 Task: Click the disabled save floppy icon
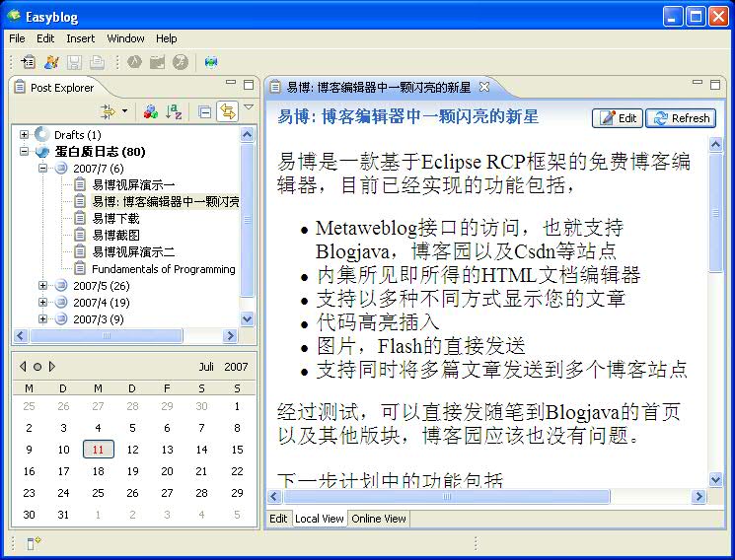tap(74, 62)
